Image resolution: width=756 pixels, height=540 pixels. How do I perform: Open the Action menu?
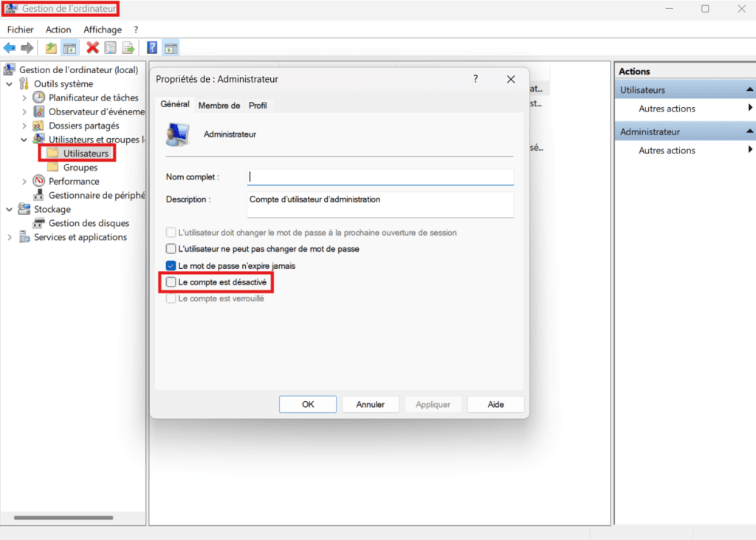click(x=58, y=30)
